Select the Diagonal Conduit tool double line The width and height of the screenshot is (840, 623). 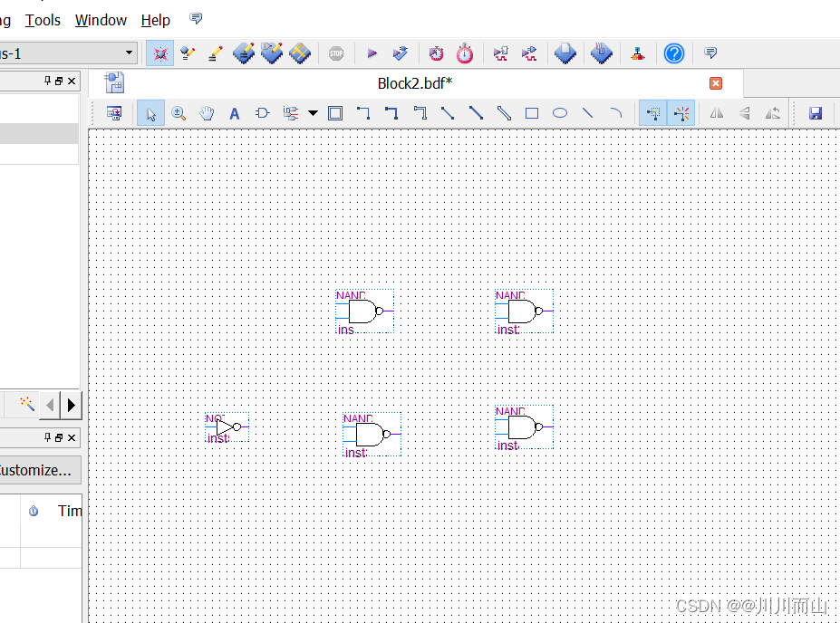[504, 113]
